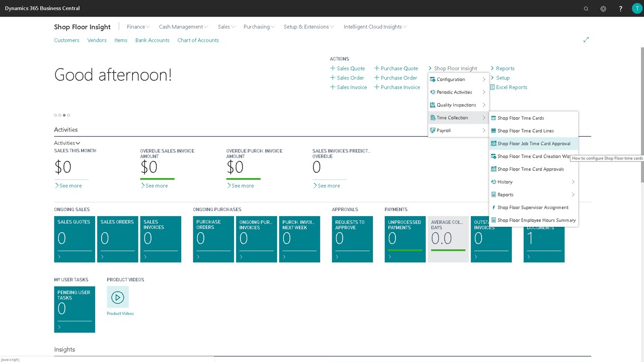Click the Excel Reports icon
Image resolution: width=644 pixels, height=362 pixels.
click(493, 87)
